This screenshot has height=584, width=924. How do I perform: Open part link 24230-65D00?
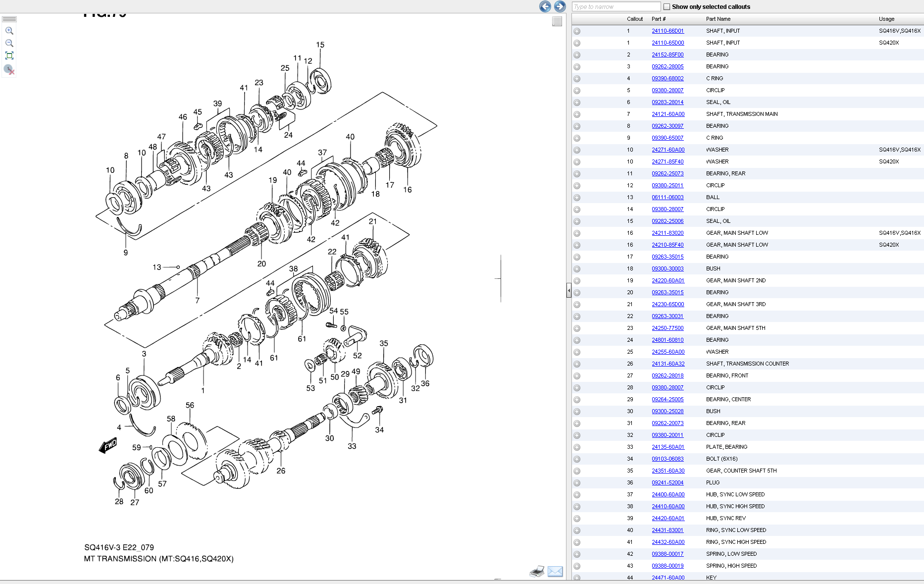click(x=667, y=304)
